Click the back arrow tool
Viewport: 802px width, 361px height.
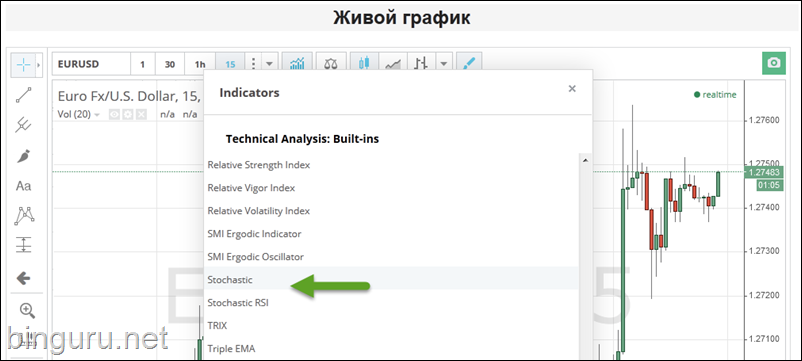pos(24,278)
